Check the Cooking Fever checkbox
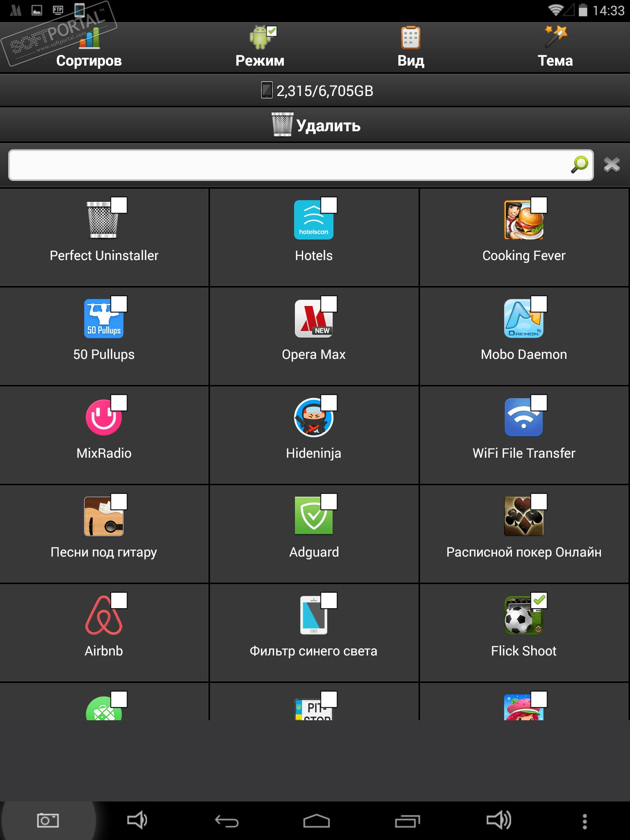This screenshot has width=630, height=840. [539, 205]
